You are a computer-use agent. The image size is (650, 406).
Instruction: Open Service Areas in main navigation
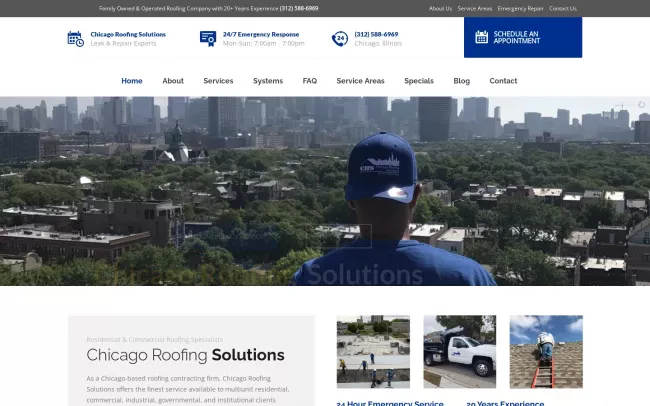point(360,81)
